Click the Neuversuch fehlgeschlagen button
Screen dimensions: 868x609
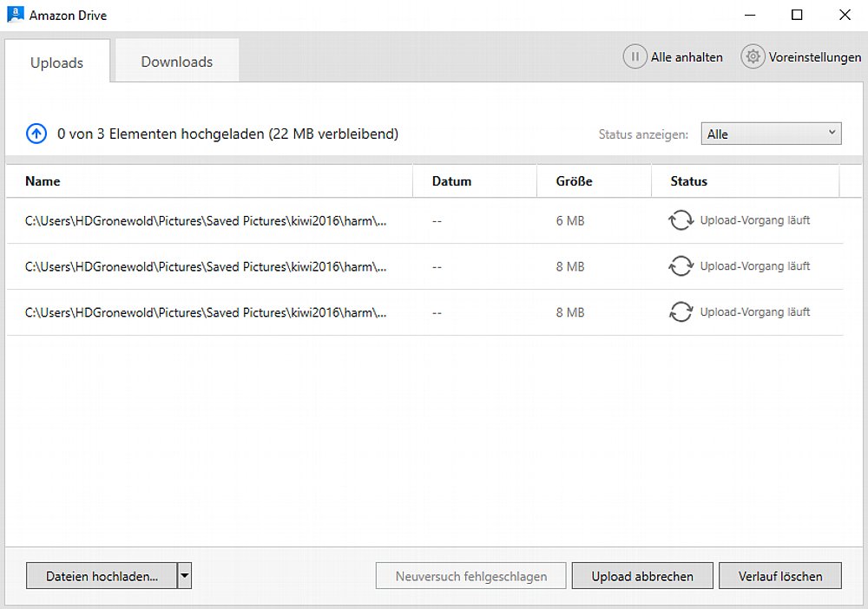471,576
